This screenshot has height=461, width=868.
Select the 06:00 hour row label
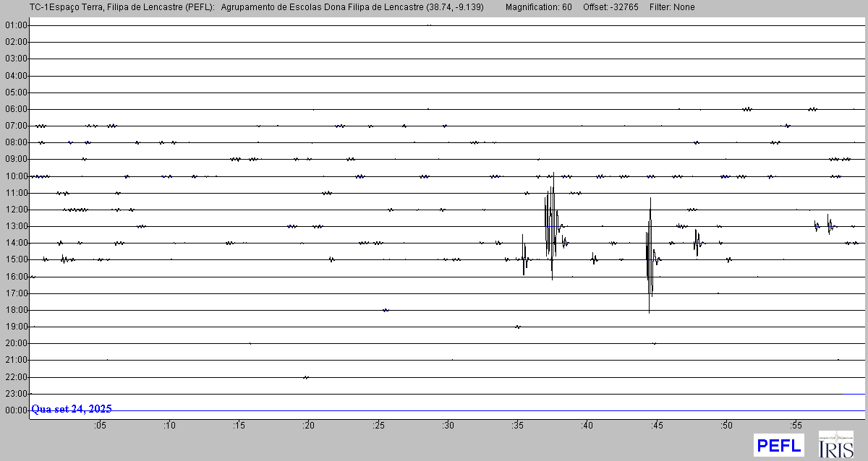(16, 109)
